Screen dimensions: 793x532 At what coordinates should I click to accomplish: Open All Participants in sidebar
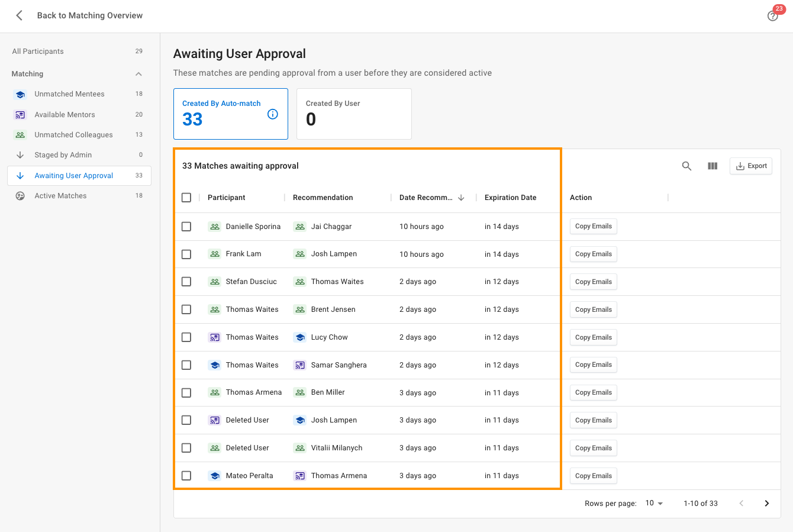pyautogui.click(x=79, y=51)
